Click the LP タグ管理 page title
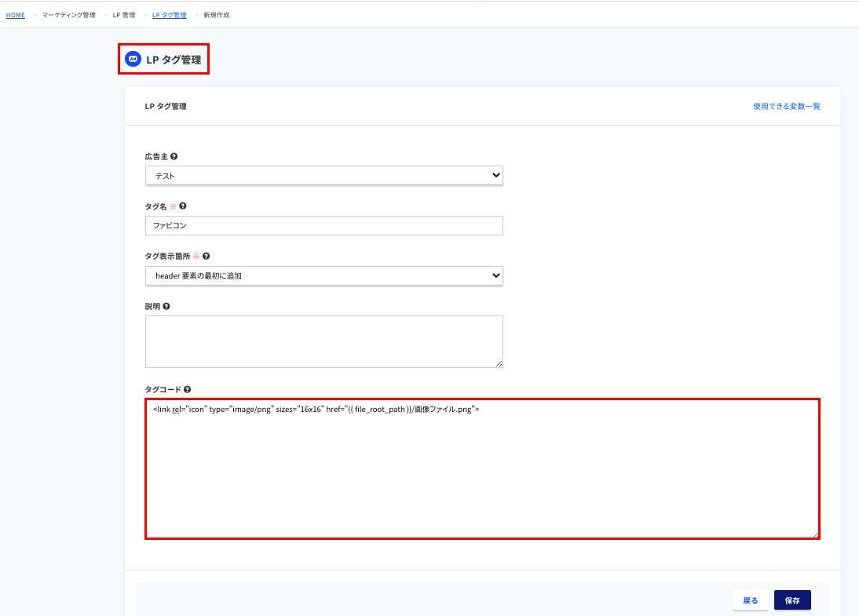This screenshot has width=859, height=616. [x=174, y=60]
